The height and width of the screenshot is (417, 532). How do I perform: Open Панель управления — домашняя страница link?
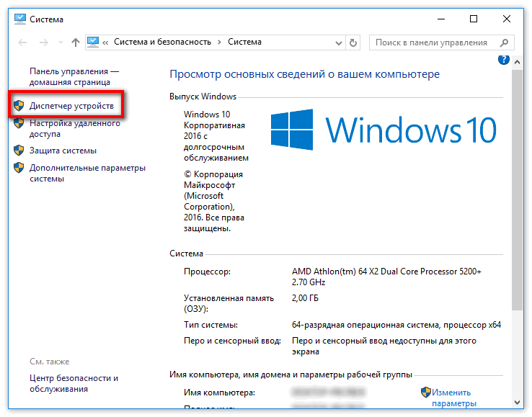coord(74,76)
